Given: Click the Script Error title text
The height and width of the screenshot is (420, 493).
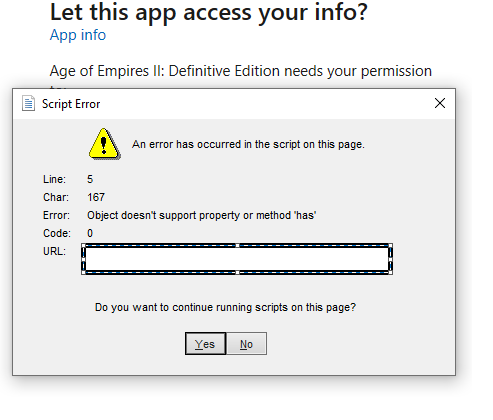Looking at the screenshot, I should click(71, 104).
